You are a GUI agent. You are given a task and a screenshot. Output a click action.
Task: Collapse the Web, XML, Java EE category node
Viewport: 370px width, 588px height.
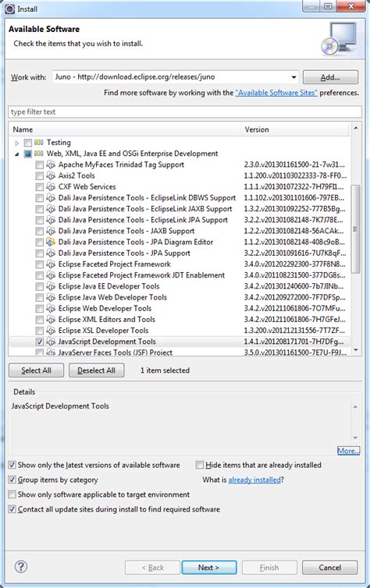(16, 154)
